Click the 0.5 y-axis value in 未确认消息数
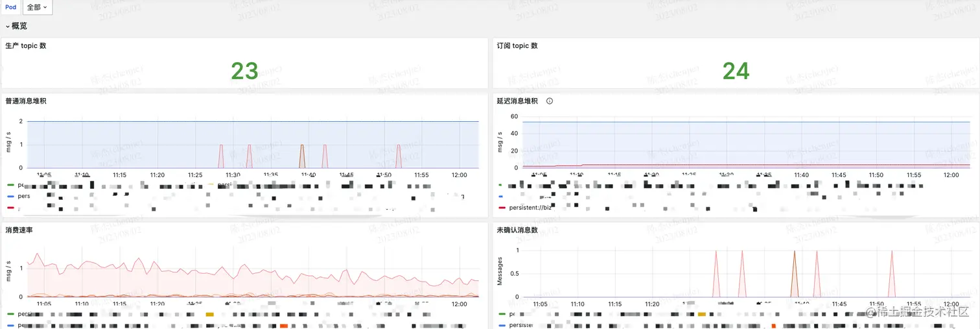Image resolution: width=980 pixels, height=329 pixels. [514, 273]
